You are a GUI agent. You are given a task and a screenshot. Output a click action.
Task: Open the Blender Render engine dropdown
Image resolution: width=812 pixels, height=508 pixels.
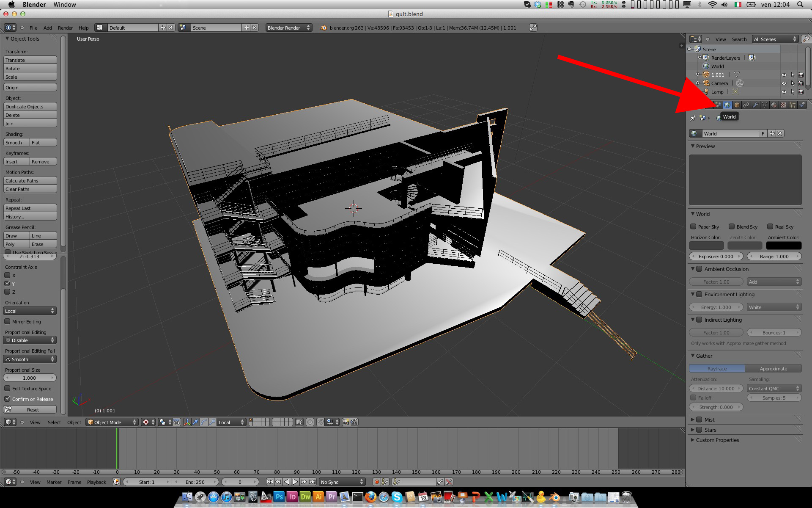289,28
